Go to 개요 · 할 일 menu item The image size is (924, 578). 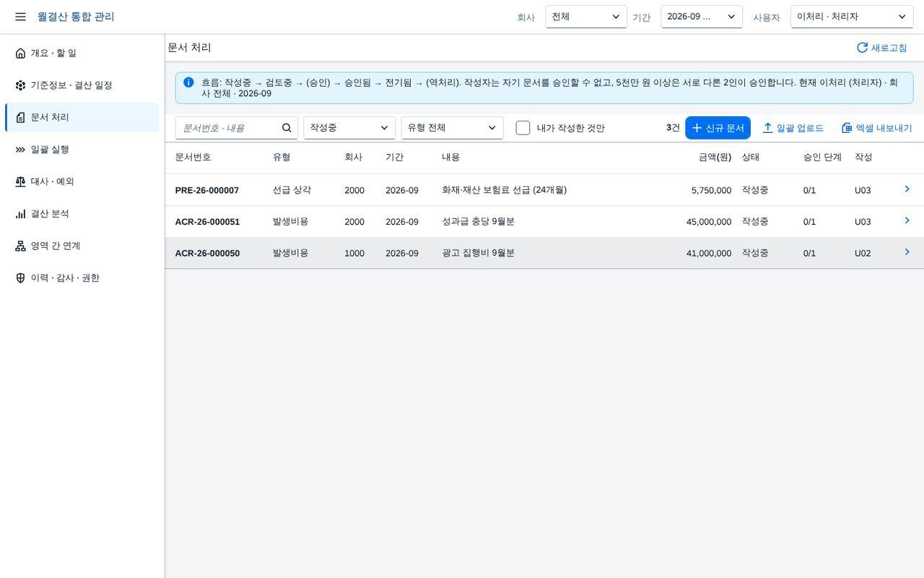coord(82,53)
